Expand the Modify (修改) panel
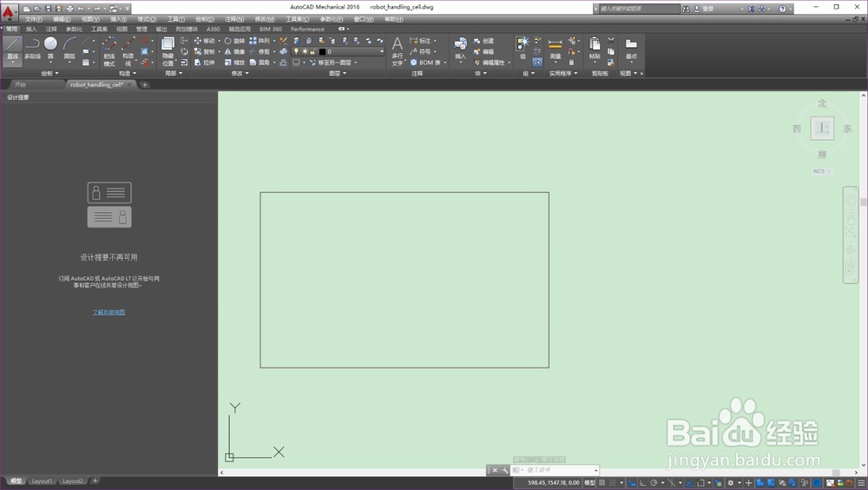868x490 pixels. [240, 73]
